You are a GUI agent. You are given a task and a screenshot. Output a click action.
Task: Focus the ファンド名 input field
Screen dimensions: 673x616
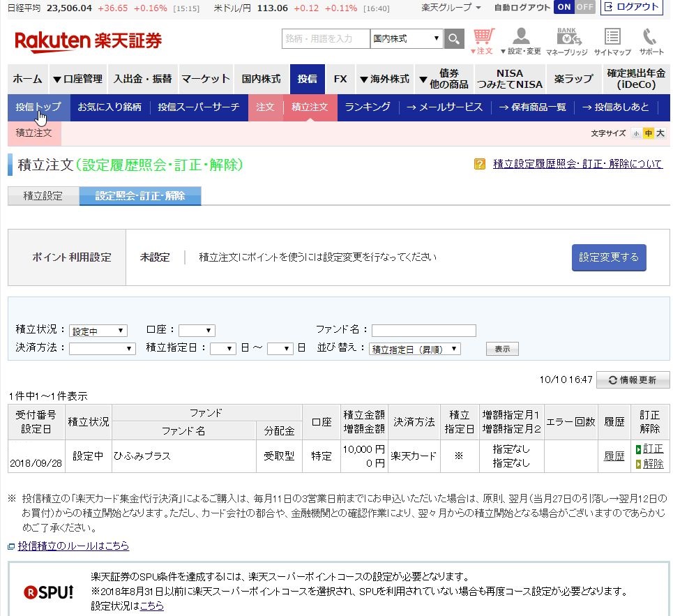click(423, 330)
